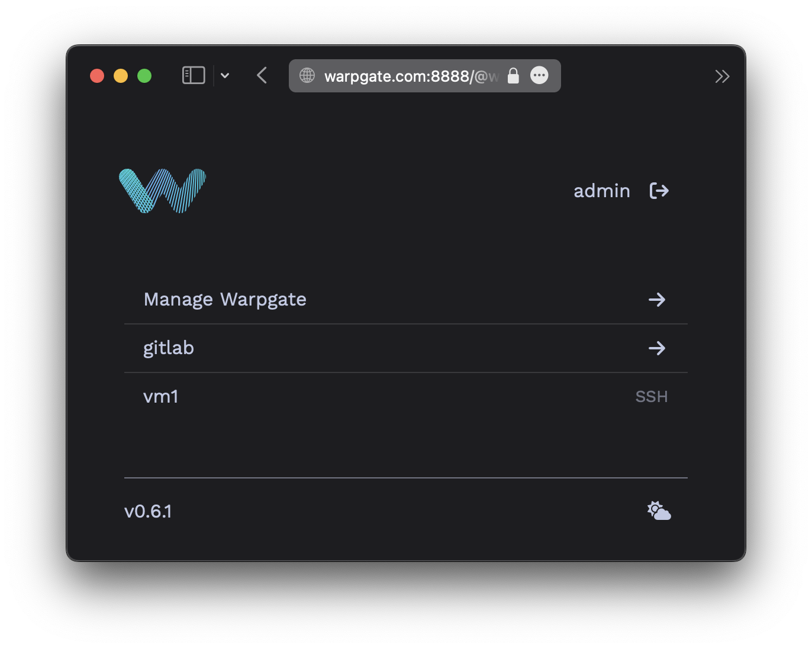812x649 pixels.
Task: Minimize the window with yellow button
Action: pyautogui.click(x=121, y=76)
